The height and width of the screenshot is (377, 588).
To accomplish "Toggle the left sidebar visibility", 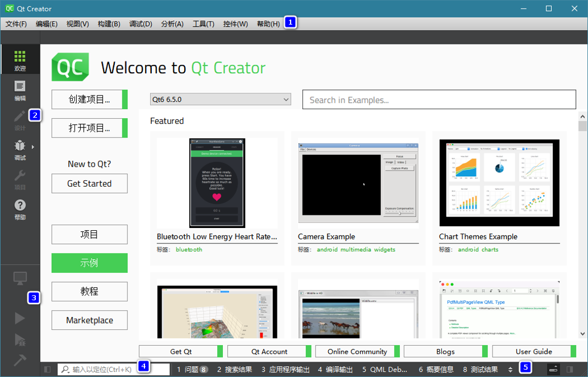I will tap(47, 370).
